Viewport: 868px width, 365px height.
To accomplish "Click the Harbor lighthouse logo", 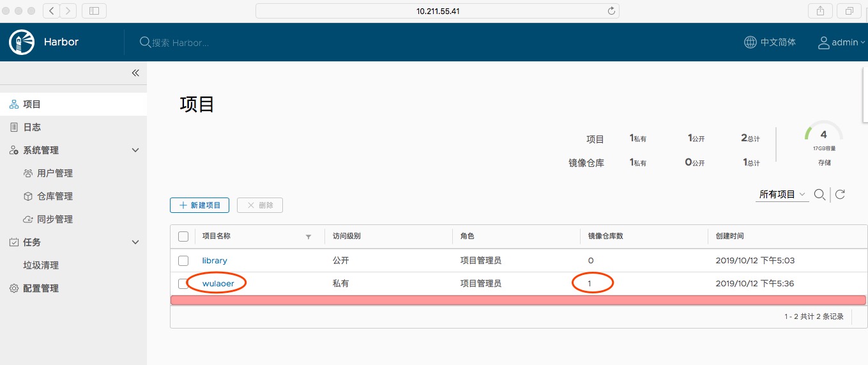I will coord(21,42).
